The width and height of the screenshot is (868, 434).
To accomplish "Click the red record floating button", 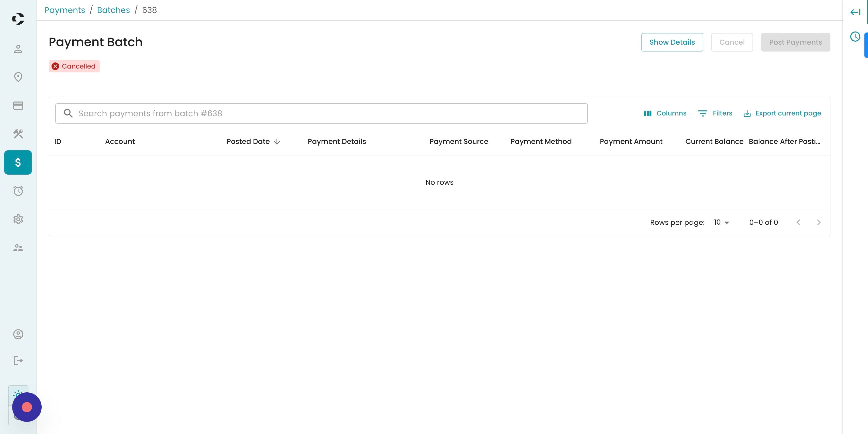I will (27, 407).
